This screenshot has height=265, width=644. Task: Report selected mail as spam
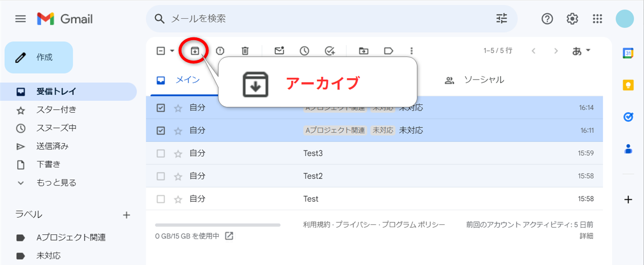[220, 51]
